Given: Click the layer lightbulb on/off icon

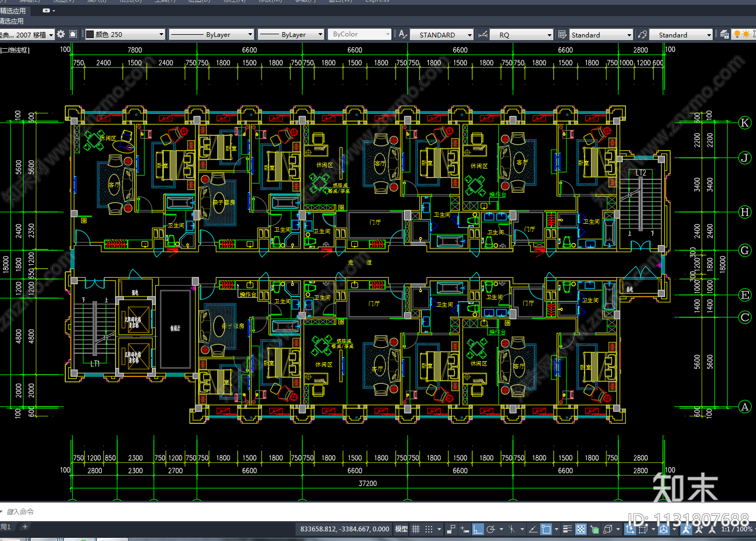Looking at the screenshot, I should tap(737, 34).
